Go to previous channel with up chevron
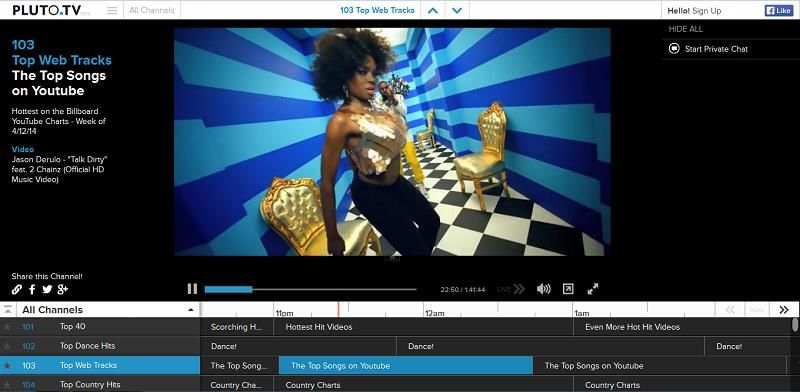 433,10
